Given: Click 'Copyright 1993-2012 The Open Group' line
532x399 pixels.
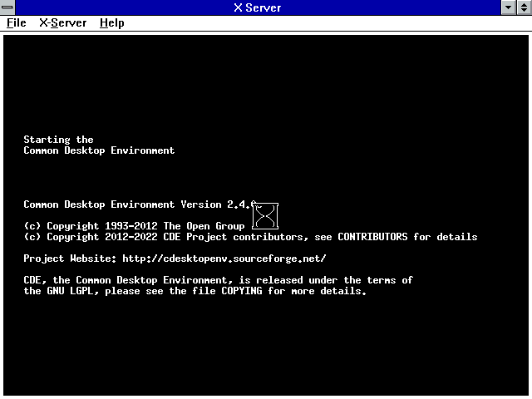Looking at the screenshot, I should [134, 226].
